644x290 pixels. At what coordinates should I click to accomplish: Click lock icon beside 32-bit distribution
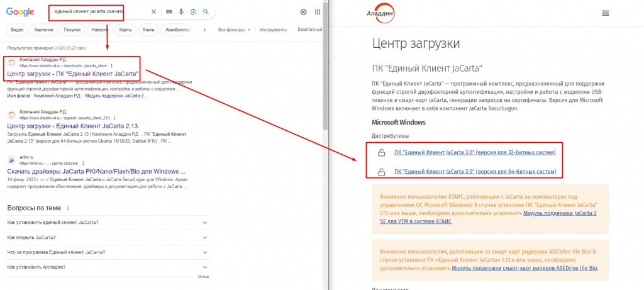click(381, 153)
